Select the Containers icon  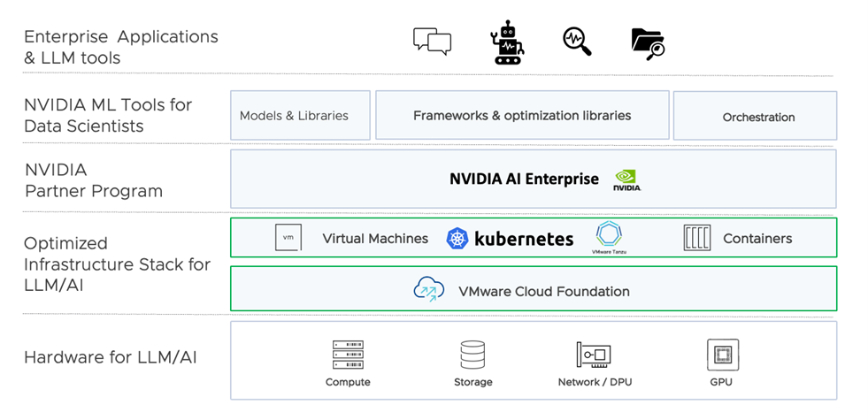tap(697, 238)
